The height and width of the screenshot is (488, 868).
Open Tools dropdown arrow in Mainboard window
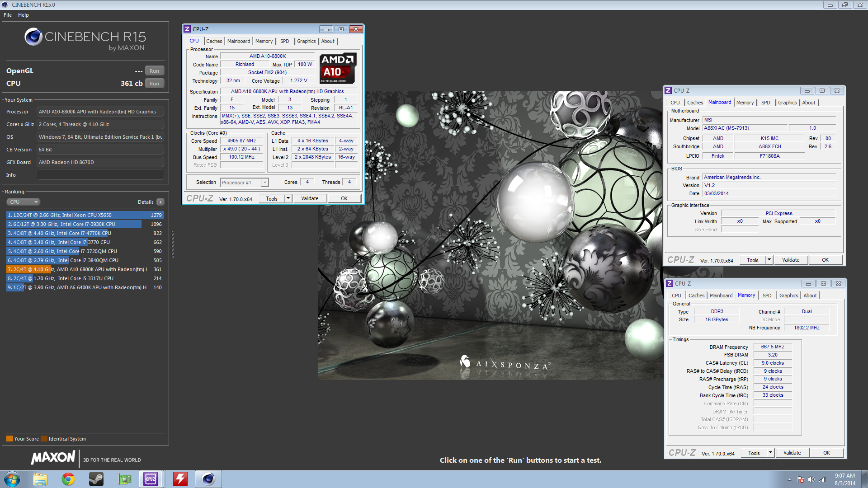click(x=769, y=260)
